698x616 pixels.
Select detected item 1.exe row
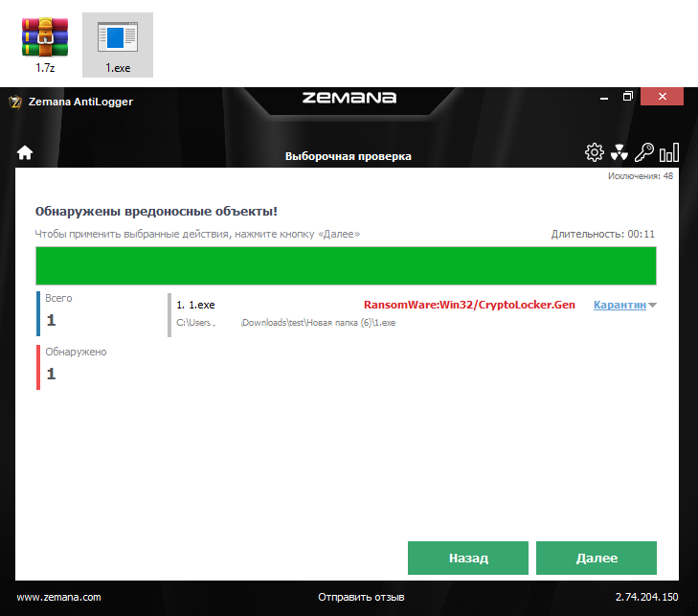[413, 314]
